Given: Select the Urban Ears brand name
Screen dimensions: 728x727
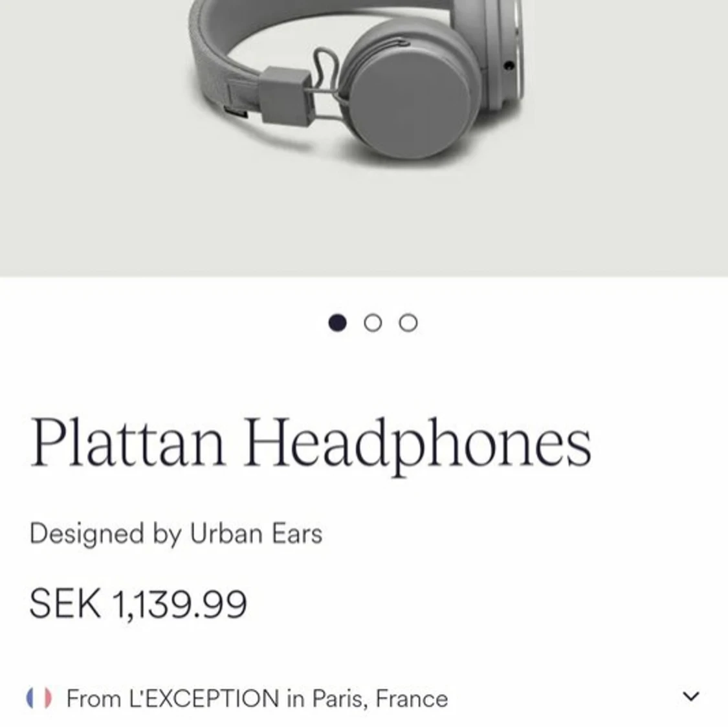Looking at the screenshot, I should click(256, 533).
